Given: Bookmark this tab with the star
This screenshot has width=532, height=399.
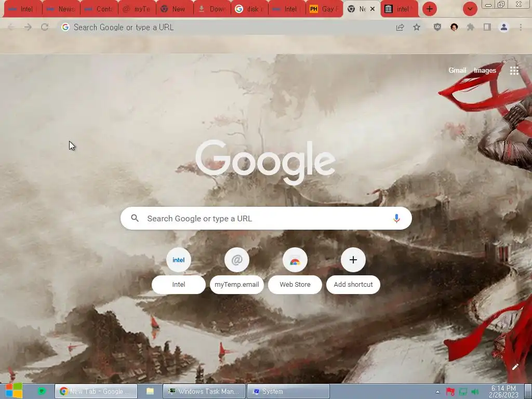Looking at the screenshot, I should (x=417, y=27).
